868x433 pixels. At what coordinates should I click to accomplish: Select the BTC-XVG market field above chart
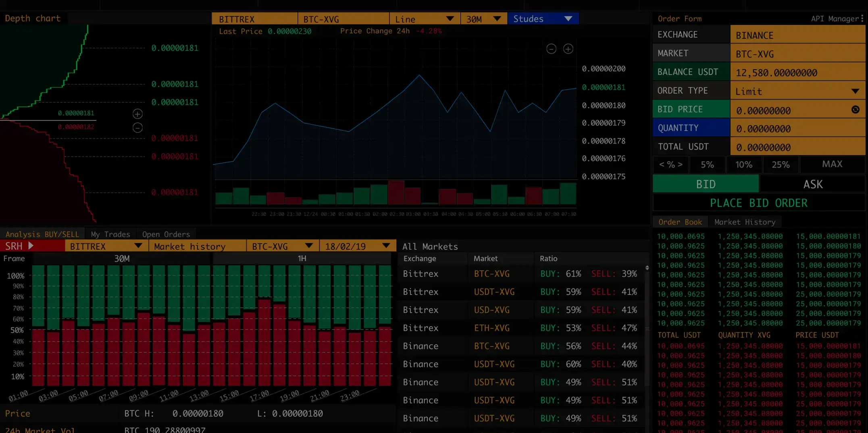click(343, 19)
